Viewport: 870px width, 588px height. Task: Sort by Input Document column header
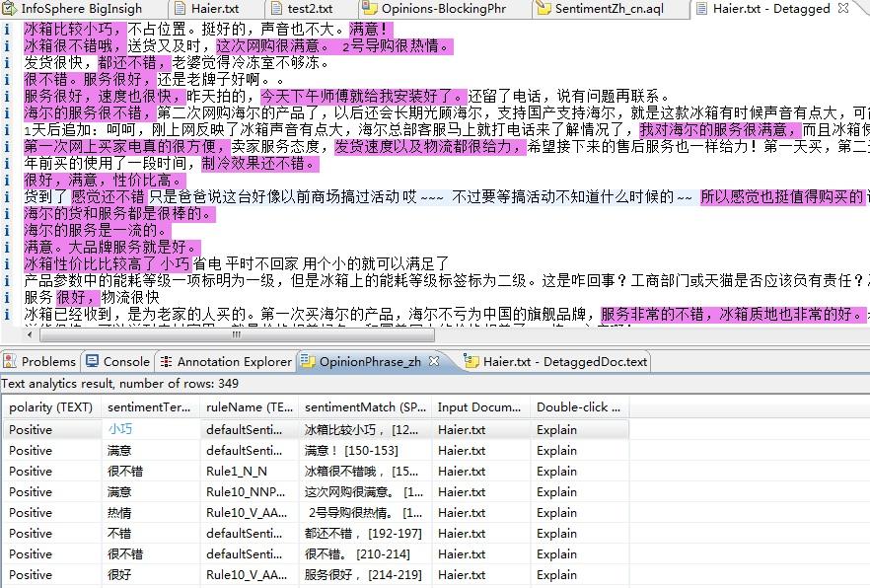480,407
